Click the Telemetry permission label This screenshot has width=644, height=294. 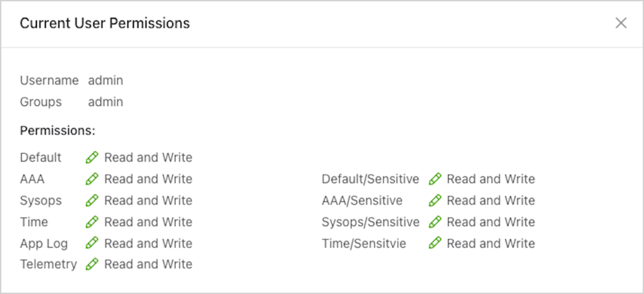pyautogui.click(x=48, y=264)
